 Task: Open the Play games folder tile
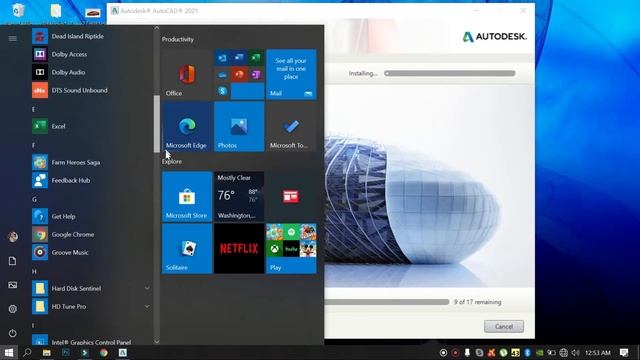coord(291,249)
